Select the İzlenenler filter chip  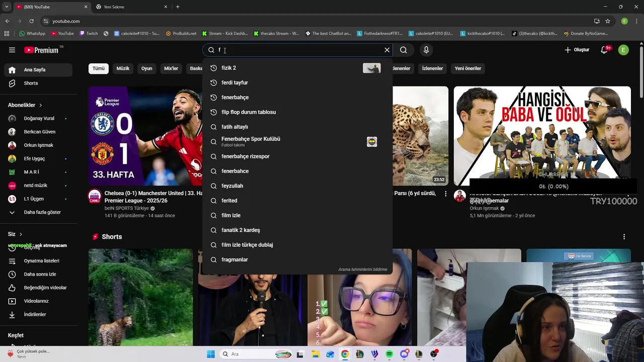coord(432,68)
